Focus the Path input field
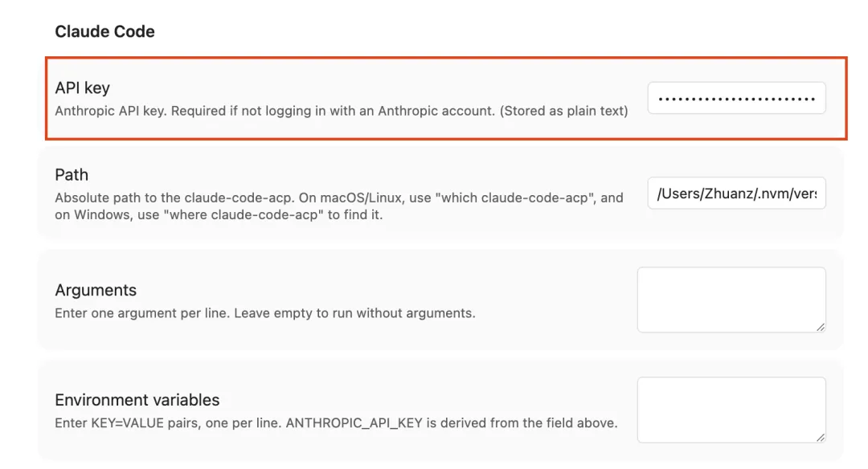This screenshot has width=868, height=469. 736,194
